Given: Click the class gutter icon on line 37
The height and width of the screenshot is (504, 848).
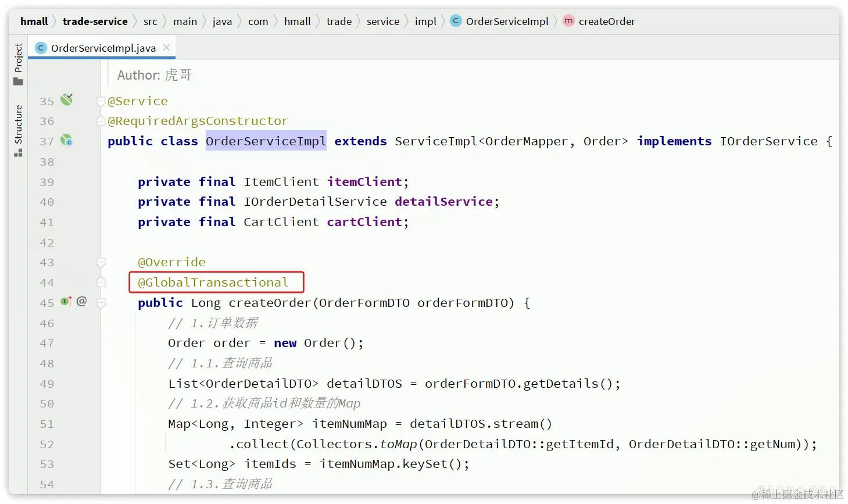Looking at the screenshot, I should tap(67, 140).
